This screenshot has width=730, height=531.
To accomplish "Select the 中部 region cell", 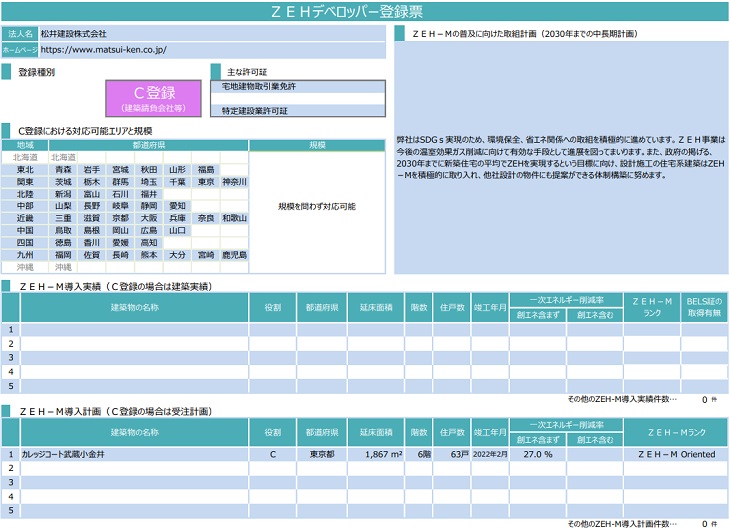I will (x=25, y=206).
